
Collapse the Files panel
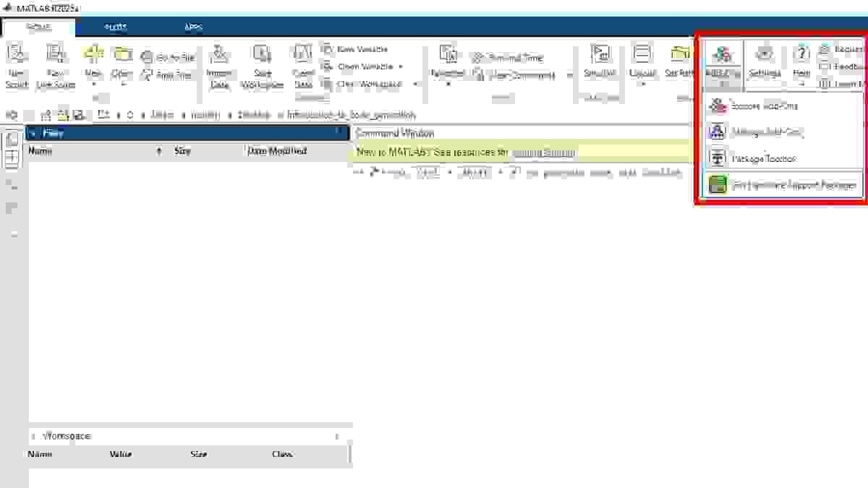coord(33,133)
